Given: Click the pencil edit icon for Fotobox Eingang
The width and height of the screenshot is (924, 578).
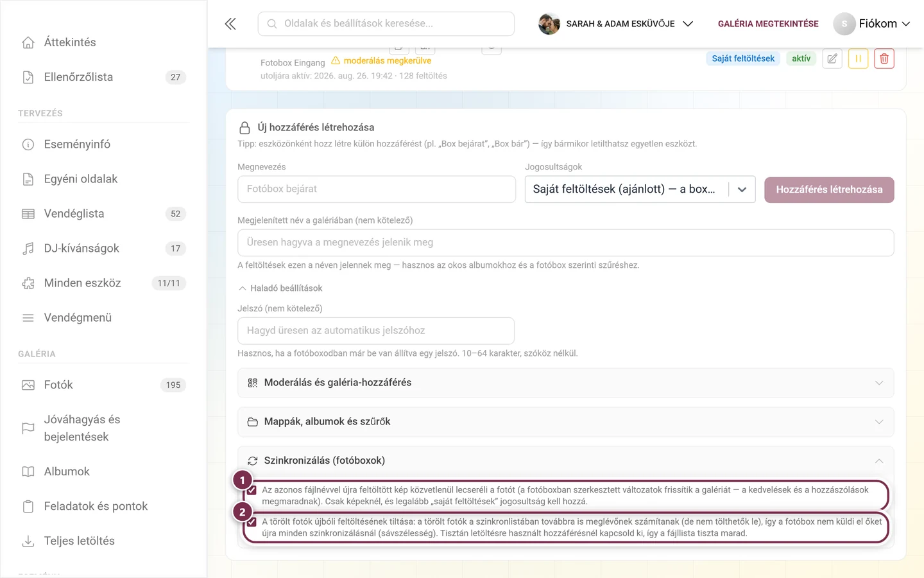Looking at the screenshot, I should pos(832,58).
